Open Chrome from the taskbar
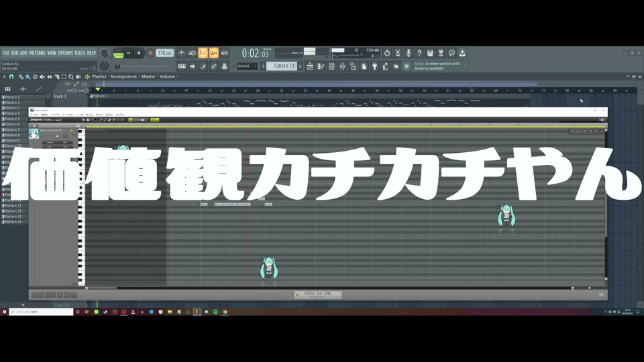This screenshot has height=362, width=644. pyautogui.click(x=225, y=312)
